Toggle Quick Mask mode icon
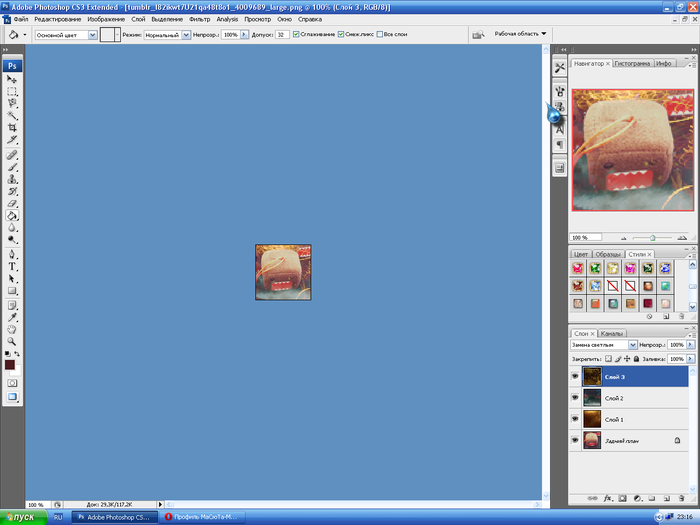This screenshot has width=700, height=525. pyautogui.click(x=12, y=383)
